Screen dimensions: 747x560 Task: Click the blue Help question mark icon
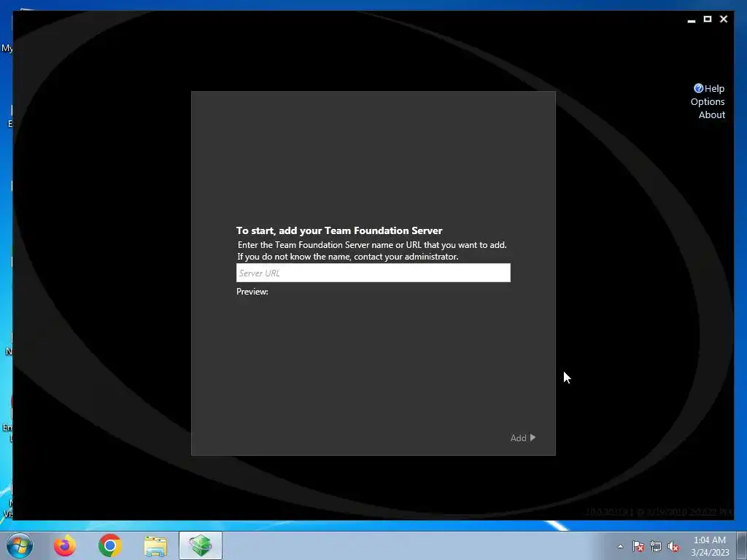coord(698,88)
